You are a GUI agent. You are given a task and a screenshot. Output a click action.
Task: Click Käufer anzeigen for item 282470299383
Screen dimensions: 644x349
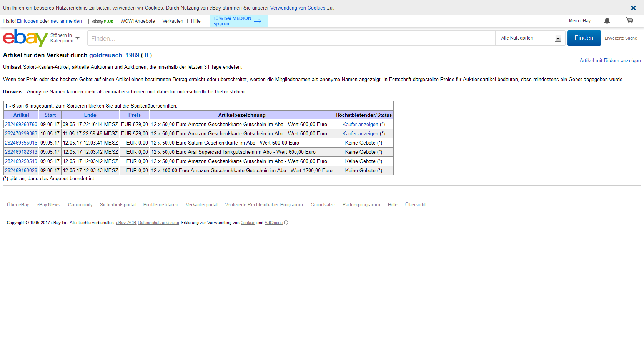coord(360,134)
